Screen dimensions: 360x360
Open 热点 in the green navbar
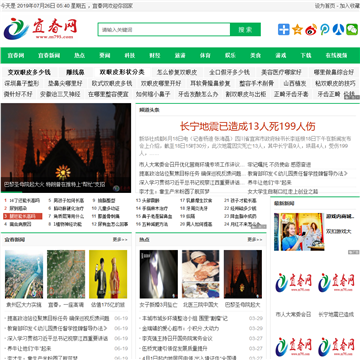tap(79, 55)
